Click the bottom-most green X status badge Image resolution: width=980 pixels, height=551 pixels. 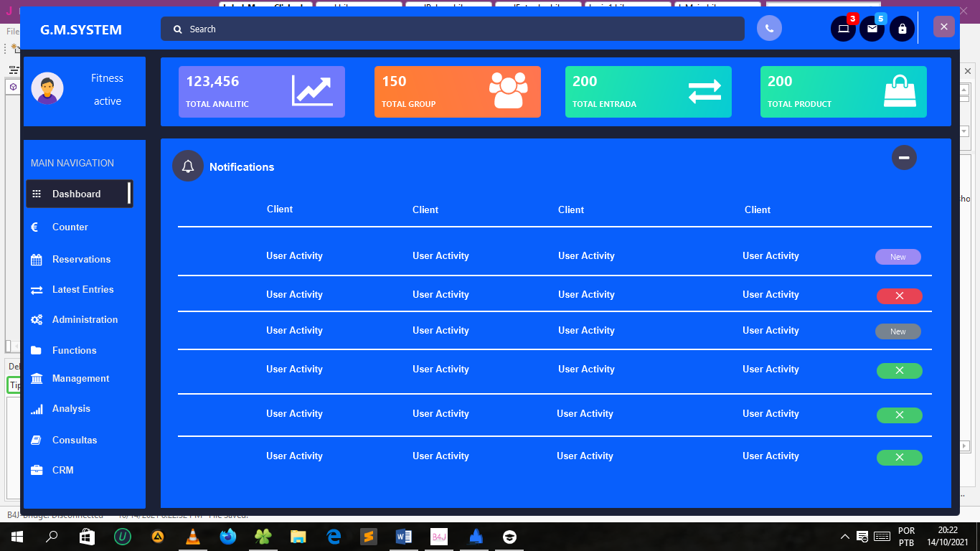[900, 457]
